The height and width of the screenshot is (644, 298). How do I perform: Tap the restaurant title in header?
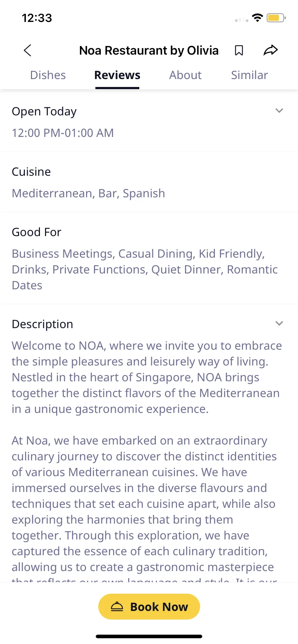coord(149,51)
